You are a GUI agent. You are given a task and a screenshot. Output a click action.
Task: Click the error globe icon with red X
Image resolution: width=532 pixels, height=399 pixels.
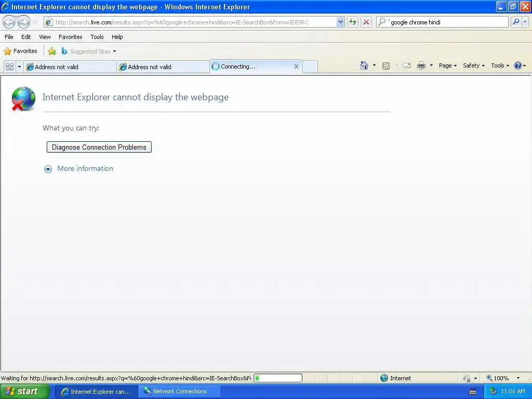click(23, 99)
